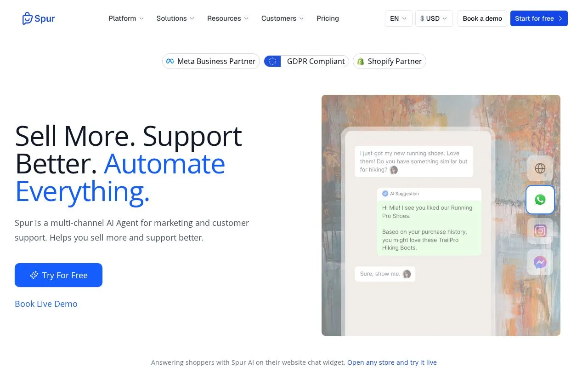The height and width of the screenshot is (368, 588).
Task: Open the Book Live Demo link
Action: coord(46,304)
